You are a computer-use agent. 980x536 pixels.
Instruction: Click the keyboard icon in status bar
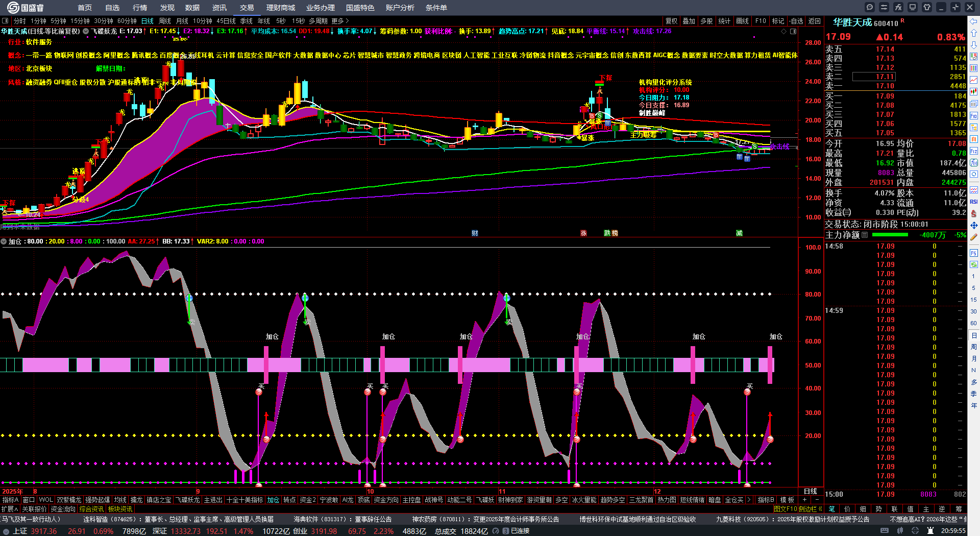[885, 531]
